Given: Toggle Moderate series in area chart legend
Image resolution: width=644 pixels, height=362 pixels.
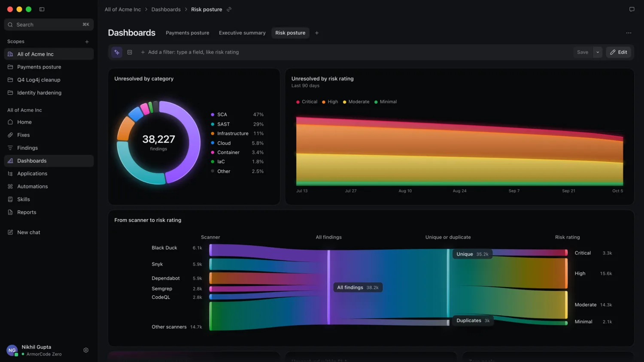Looking at the screenshot, I should 356,102.
